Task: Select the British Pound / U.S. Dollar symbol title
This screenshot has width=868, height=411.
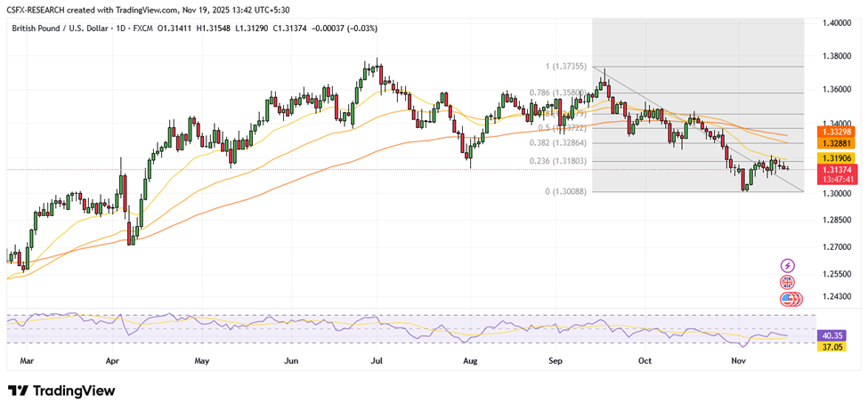Action: (x=64, y=28)
